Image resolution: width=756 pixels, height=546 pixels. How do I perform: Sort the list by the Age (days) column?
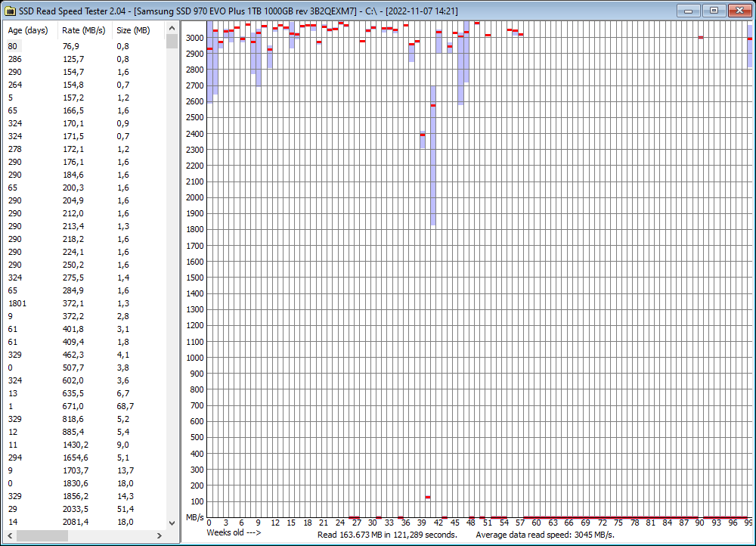coord(29,30)
